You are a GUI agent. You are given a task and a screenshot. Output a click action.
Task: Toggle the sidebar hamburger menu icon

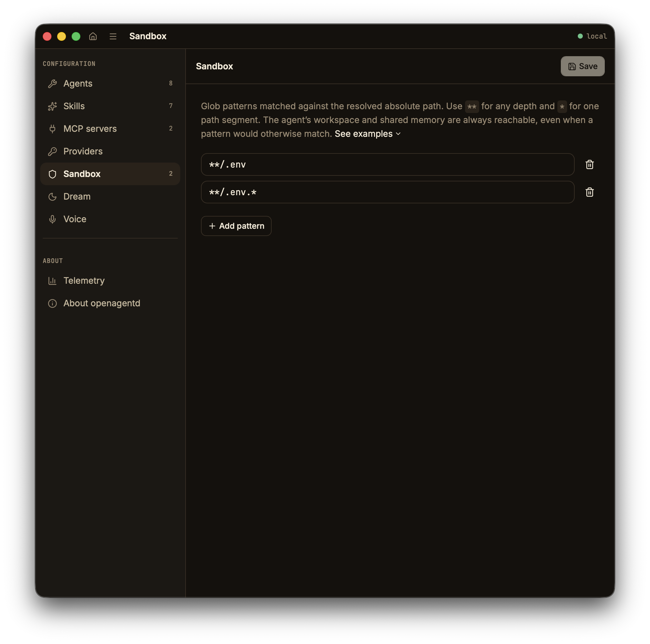[113, 36]
